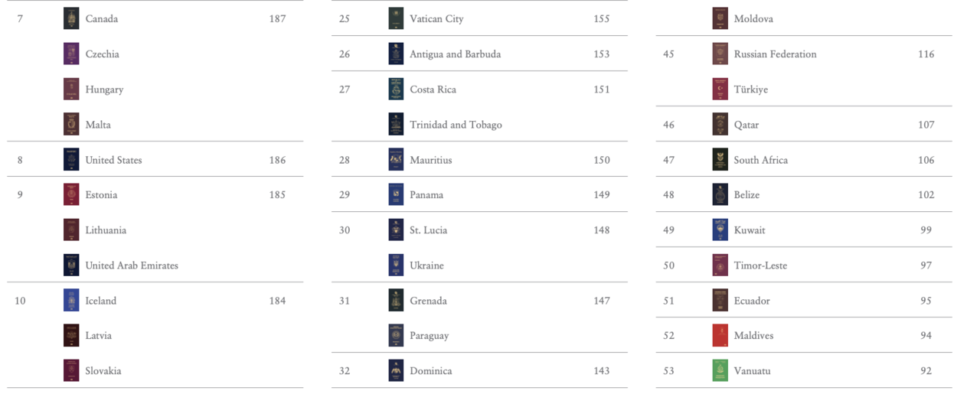This screenshot has width=980, height=394.
Task: Select the Russian Federation country name
Action: coord(775,54)
